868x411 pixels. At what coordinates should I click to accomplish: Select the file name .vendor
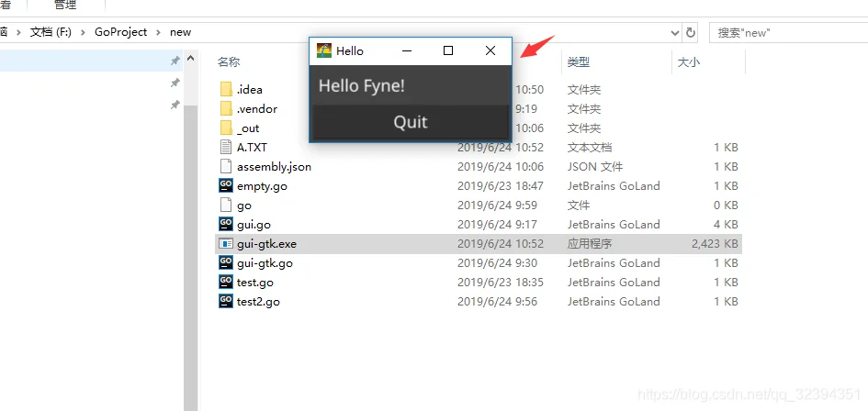257,109
